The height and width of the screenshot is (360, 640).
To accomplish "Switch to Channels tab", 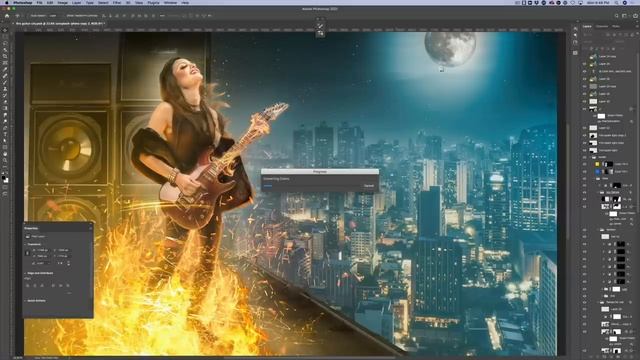I will click(x=602, y=27).
